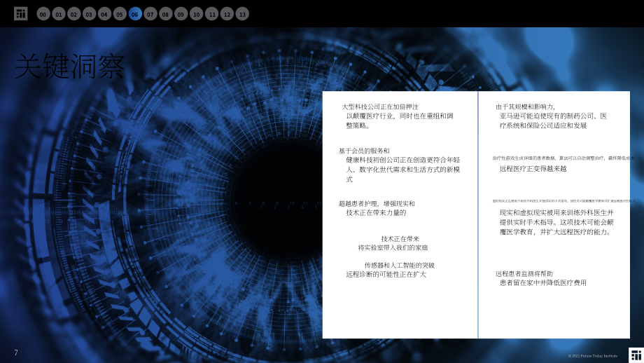Select the paragraph starting 大型科技公司正在加倍押注

tap(398, 116)
